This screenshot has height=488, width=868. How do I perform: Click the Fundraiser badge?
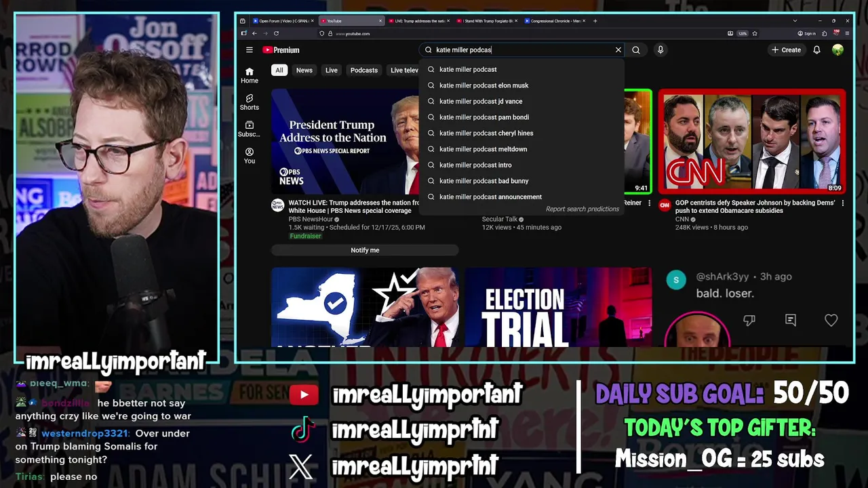coord(306,236)
